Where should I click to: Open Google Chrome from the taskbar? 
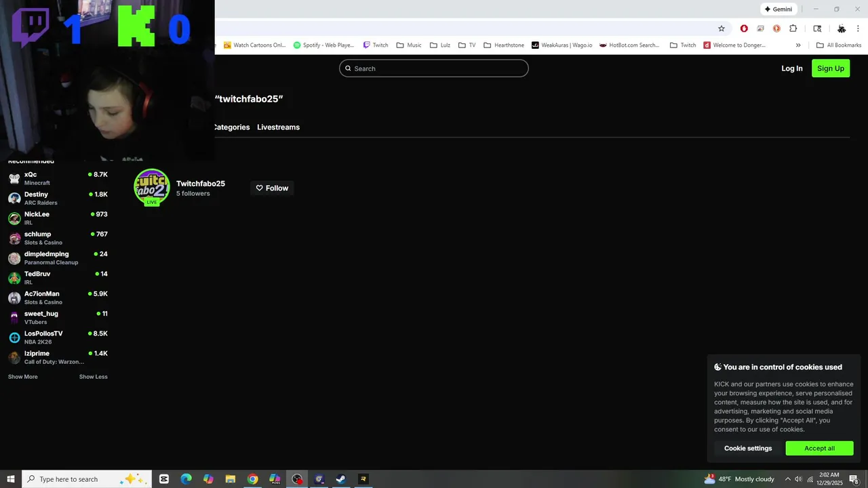click(x=252, y=479)
